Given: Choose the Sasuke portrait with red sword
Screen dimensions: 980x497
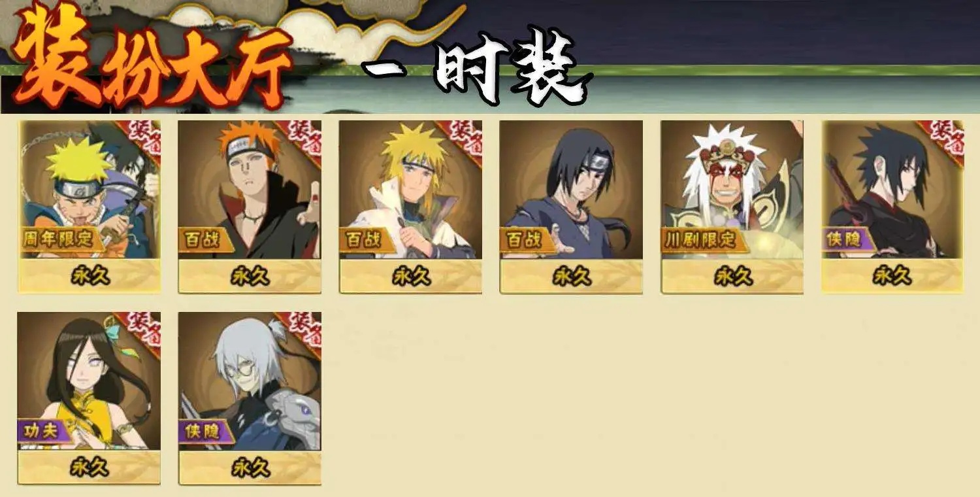Looking at the screenshot, I should pos(892,190).
